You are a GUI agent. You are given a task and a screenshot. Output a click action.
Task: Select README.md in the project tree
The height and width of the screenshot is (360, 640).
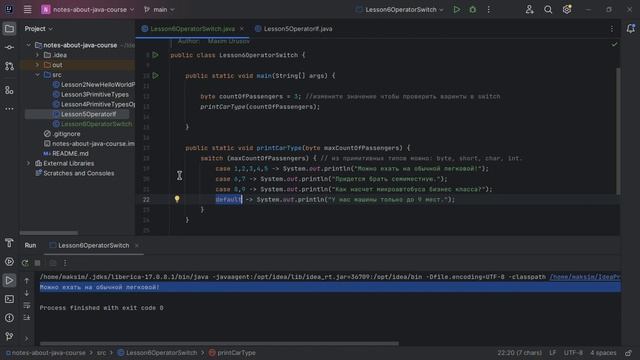click(x=66, y=153)
